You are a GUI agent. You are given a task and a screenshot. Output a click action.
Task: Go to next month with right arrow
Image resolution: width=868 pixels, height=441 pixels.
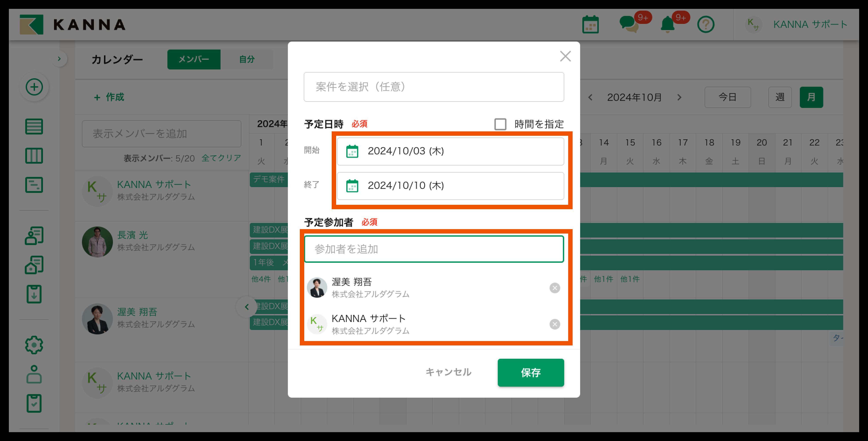pos(679,97)
